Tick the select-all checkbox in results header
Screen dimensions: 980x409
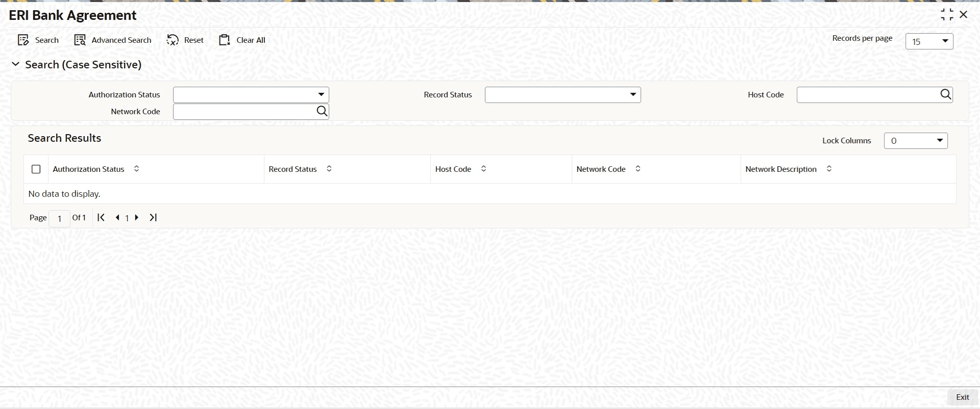click(36, 169)
